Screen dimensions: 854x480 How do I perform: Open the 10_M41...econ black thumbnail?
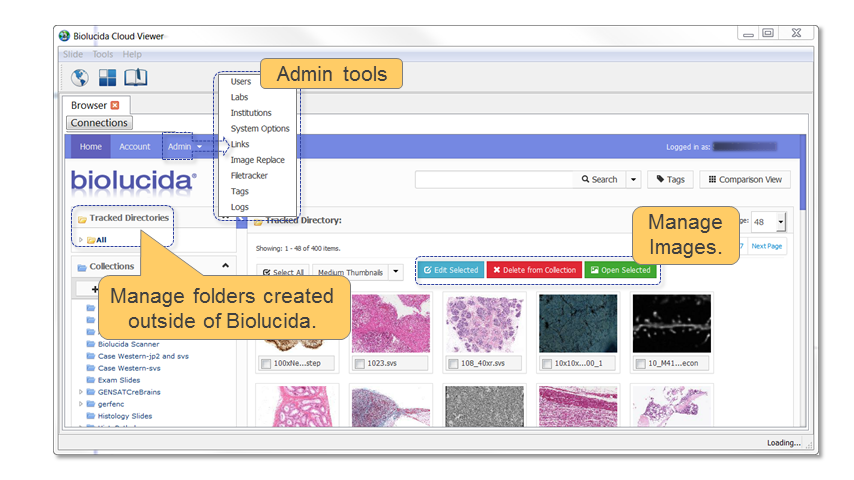(x=672, y=324)
